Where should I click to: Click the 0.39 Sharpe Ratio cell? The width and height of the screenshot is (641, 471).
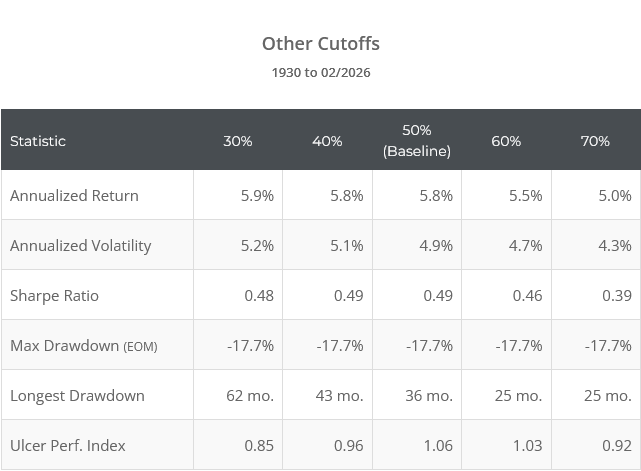pyautogui.click(x=617, y=295)
